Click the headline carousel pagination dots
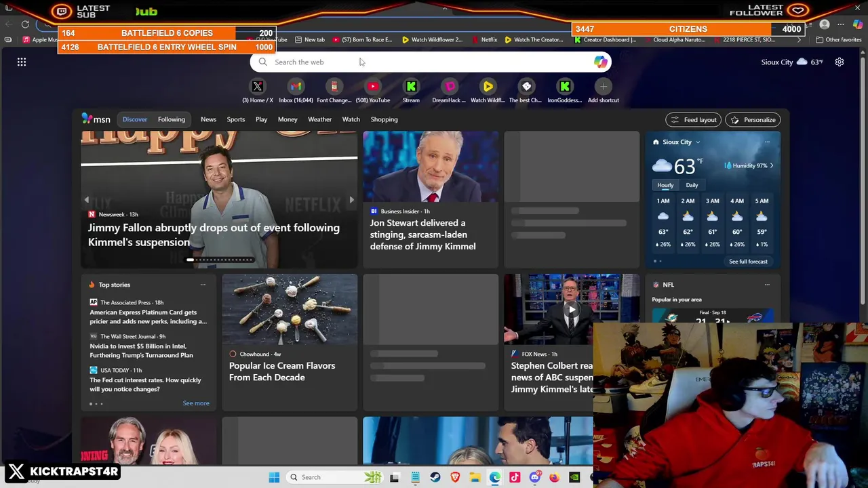The height and width of the screenshot is (488, 868). 220,260
